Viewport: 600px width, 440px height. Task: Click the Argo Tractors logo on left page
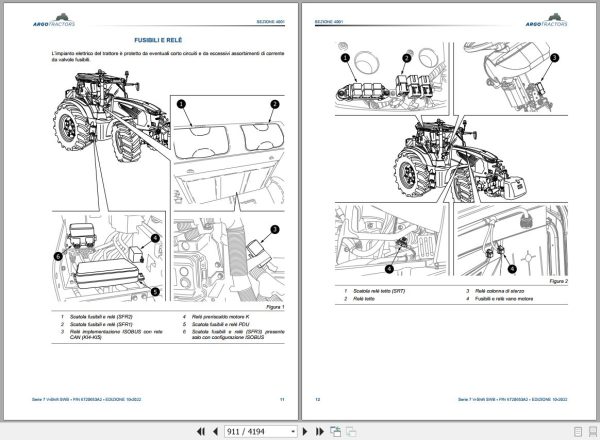coord(54,20)
